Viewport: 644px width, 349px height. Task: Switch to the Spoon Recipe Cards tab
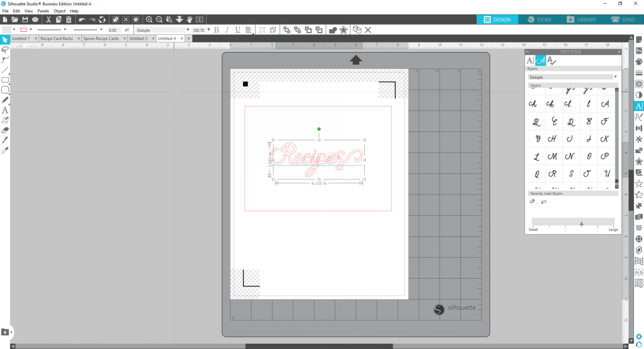click(101, 39)
